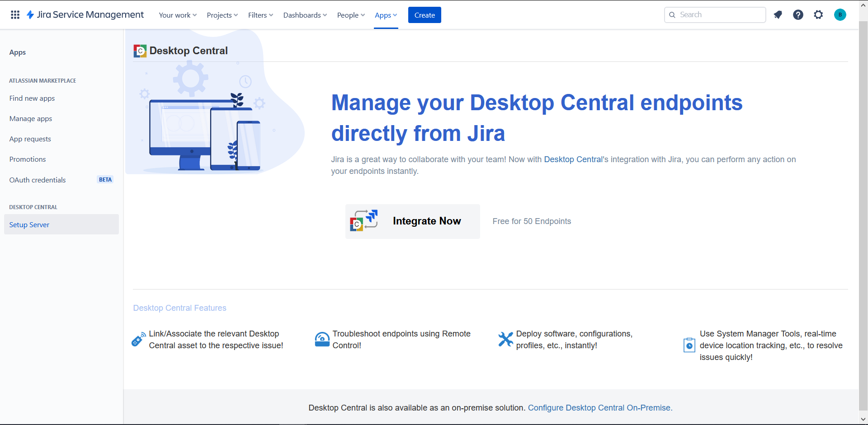
Task: Open OAuth credentials in sidebar
Action: pyautogui.click(x=61, y=180)
